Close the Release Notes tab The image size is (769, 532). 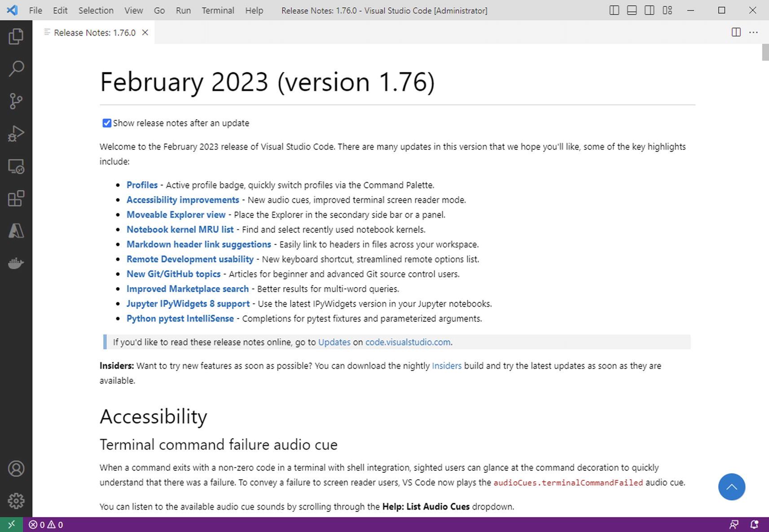tap(145, 32)
